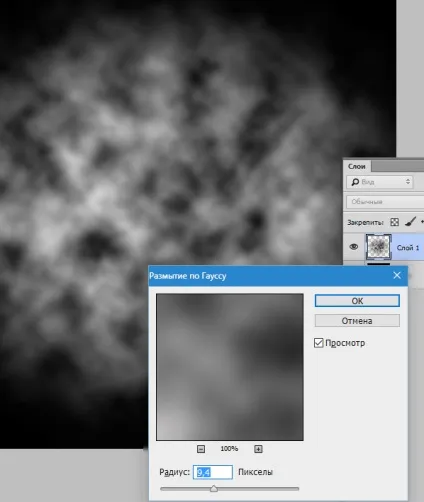Open the Вид layer filter dropdown
This screenshot has height=502, width=424.
click(x=380, y=182)
